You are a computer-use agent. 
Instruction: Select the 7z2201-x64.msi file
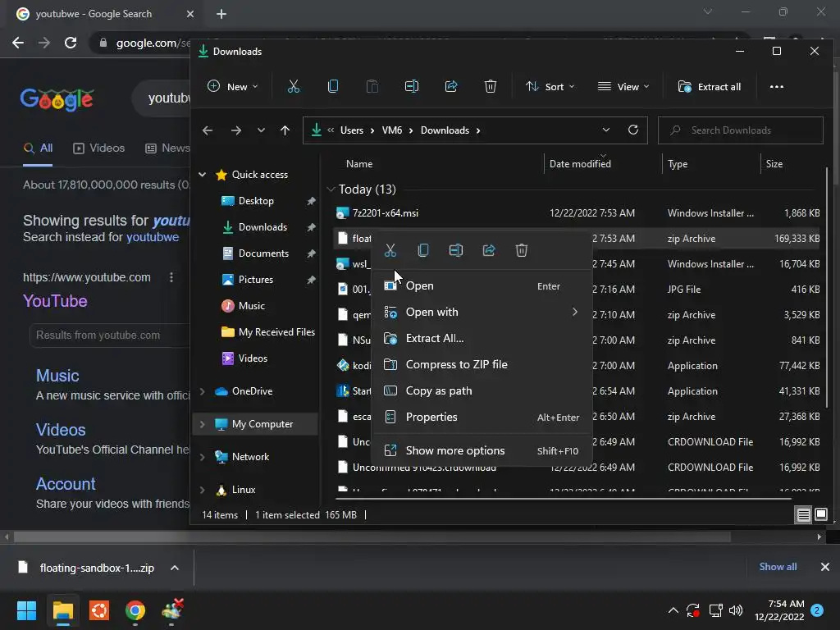(577, 213)
